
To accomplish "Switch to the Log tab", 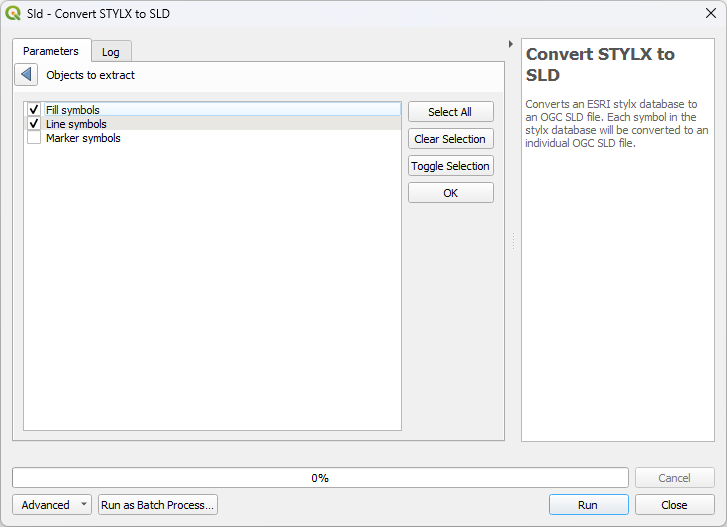I will [x=111, y=52].
